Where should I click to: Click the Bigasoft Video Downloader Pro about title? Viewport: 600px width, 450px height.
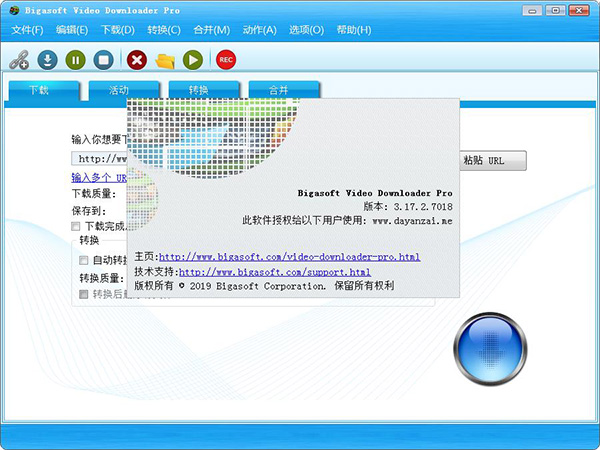click(x=375, y=193)
